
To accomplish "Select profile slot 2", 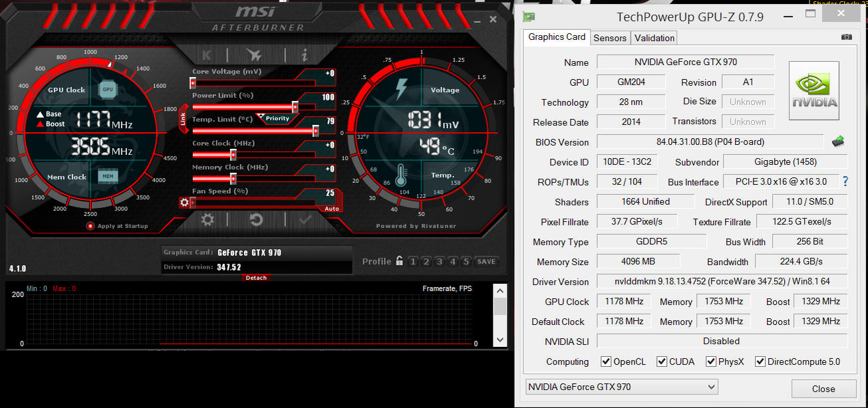I will (426, 261).
